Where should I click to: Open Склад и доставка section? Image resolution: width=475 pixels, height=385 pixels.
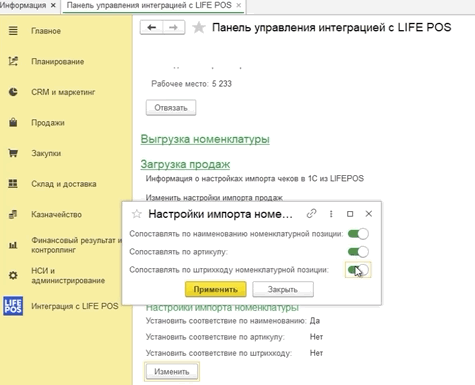(x=64, y=184)
